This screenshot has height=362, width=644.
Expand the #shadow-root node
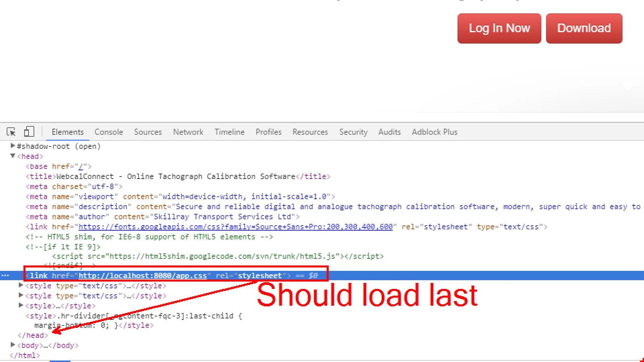point(13,146)
